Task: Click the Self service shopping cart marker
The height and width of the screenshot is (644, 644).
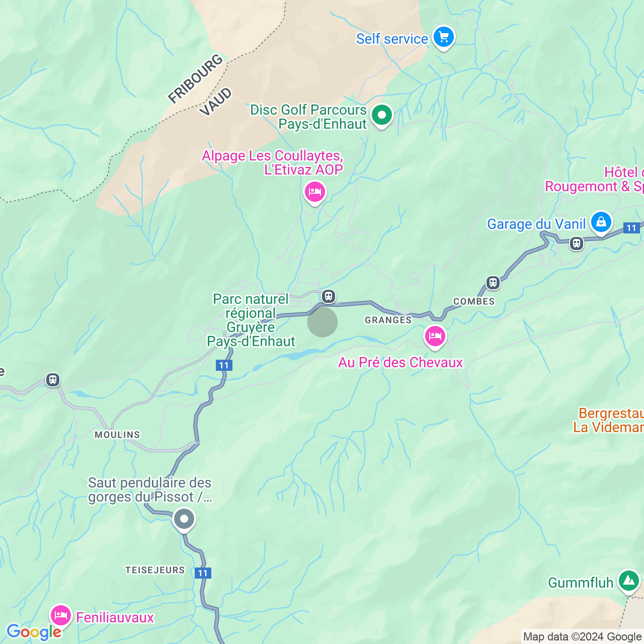Action: [444, 38]
